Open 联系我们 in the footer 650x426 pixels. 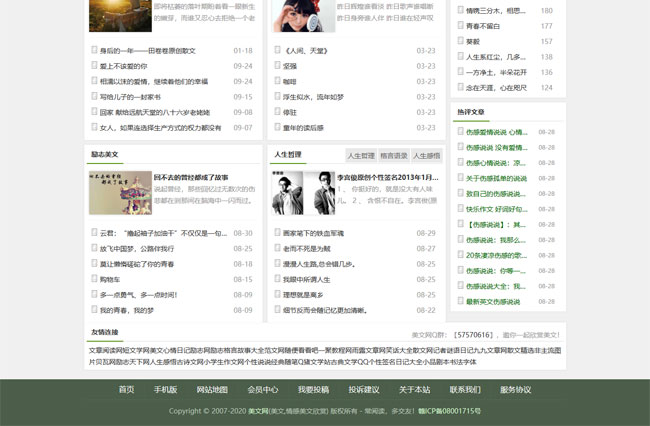coord(465,390)
